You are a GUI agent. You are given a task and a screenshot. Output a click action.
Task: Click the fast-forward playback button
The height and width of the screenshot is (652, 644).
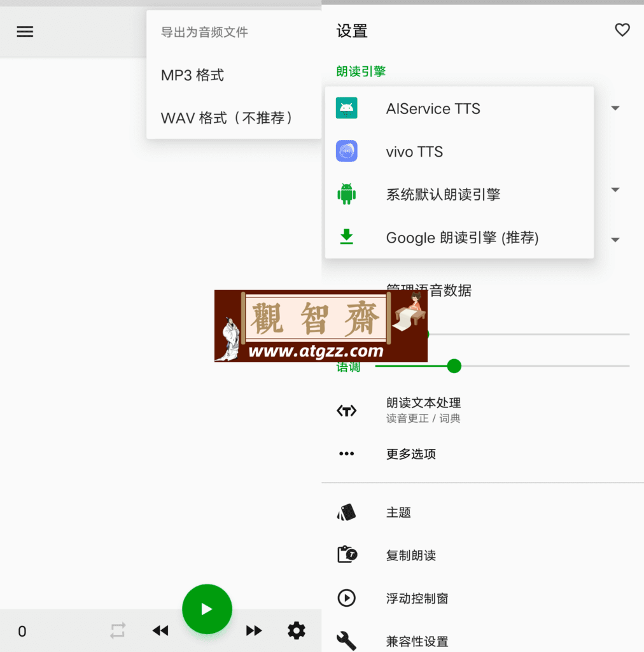253,631
